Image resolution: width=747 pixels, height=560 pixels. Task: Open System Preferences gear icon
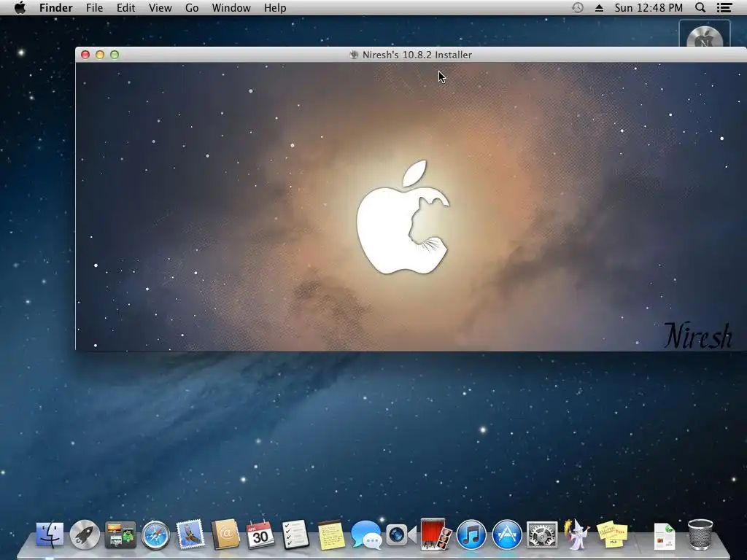coord(542,534)
